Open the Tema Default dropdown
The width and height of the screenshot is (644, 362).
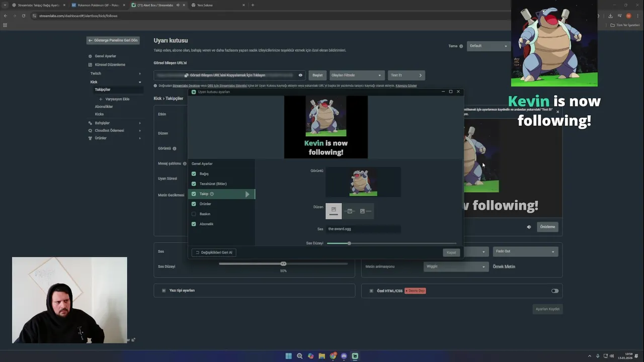pos(488,46)
